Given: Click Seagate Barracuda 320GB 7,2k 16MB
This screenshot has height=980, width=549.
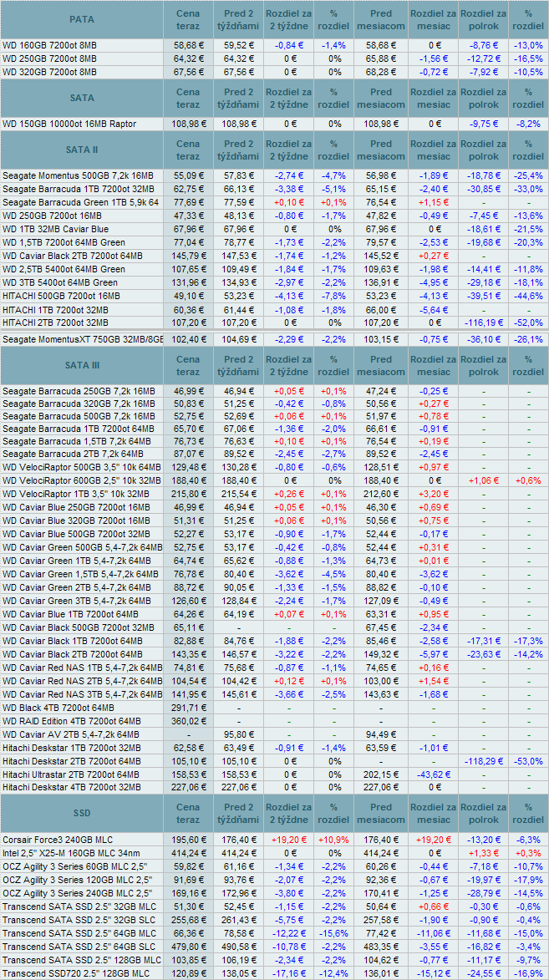Looking at the screenshot, I should (79, 404).
